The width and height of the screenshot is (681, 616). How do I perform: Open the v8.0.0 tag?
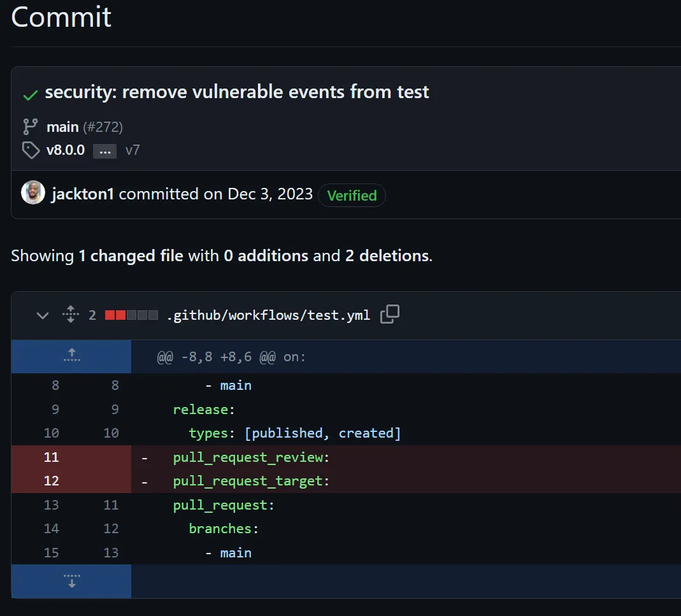coord(66,150)
